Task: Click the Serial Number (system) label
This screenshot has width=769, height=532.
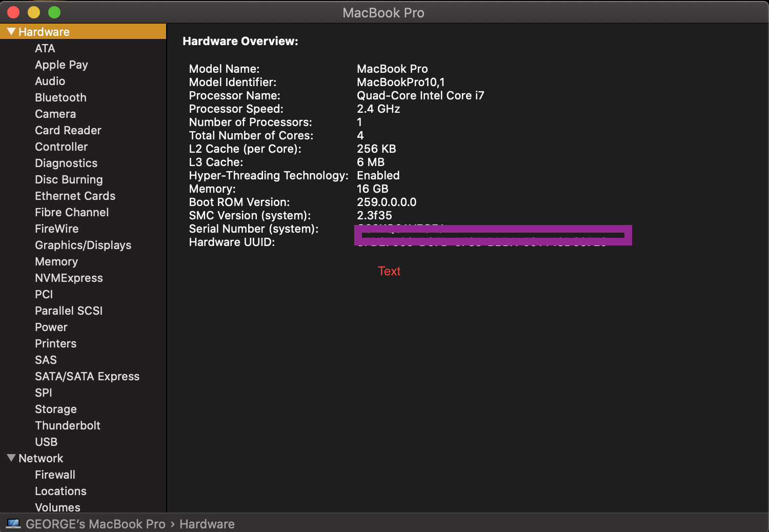Action: [x=254, y=229]
